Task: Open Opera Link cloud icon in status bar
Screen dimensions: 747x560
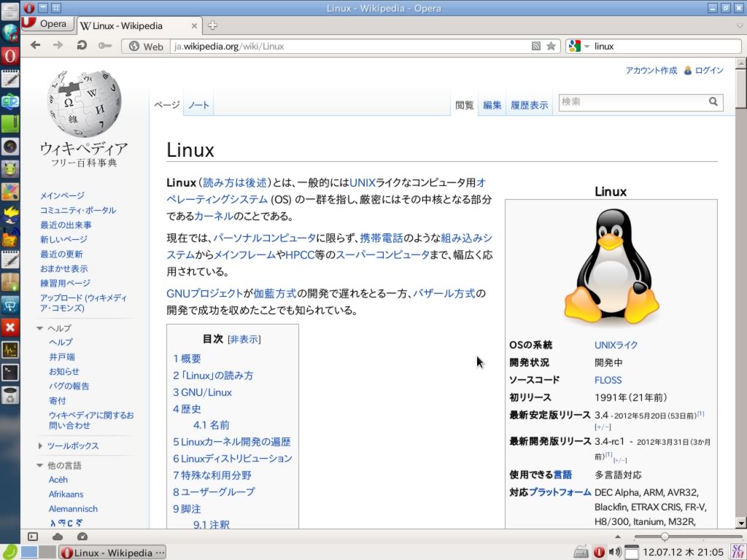Action: pyautogui.click(x=58, y=537)
